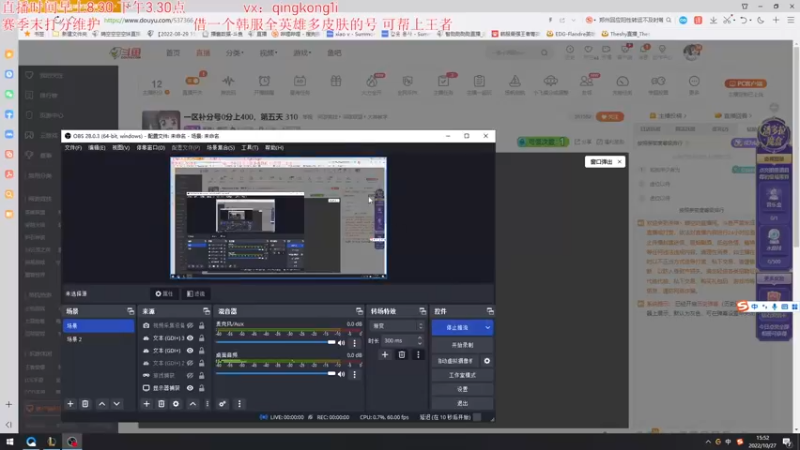Open OBS 设置 button
Viewport: 800px width, 450px height.
tap(462, 389)
